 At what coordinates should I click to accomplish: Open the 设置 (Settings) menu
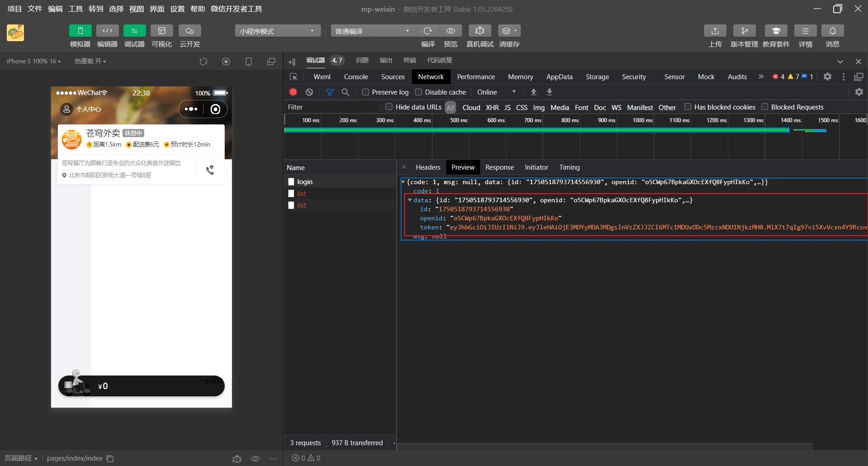177,9
